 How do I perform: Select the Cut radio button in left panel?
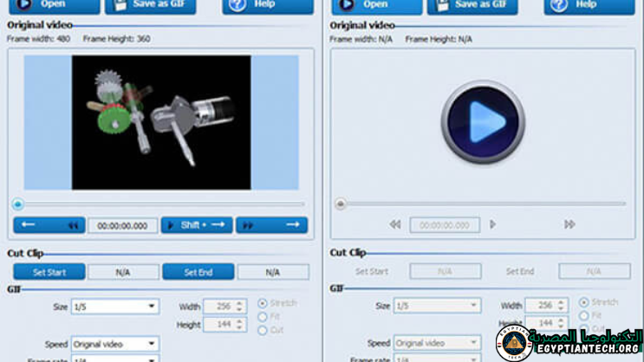263,330
